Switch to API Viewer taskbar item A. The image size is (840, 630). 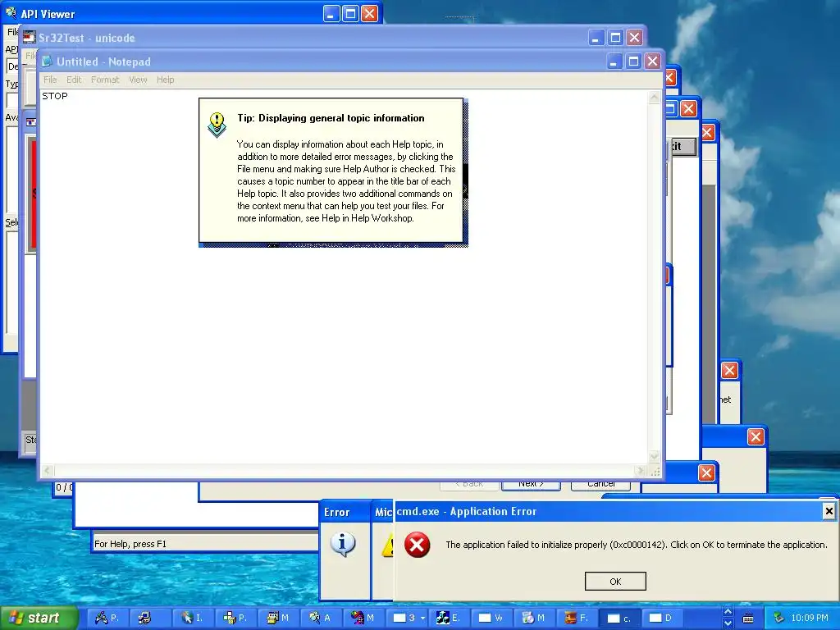(321, 619)
